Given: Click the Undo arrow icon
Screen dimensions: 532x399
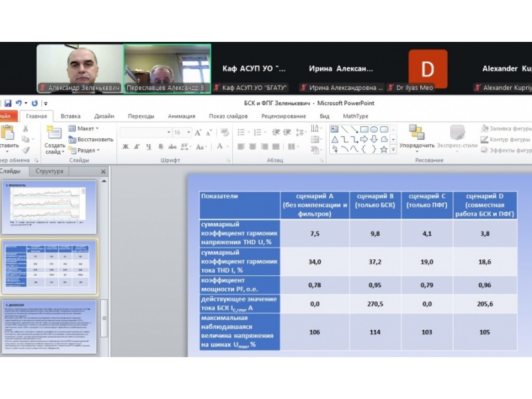Looking at the screenshot, I should 18,103.
